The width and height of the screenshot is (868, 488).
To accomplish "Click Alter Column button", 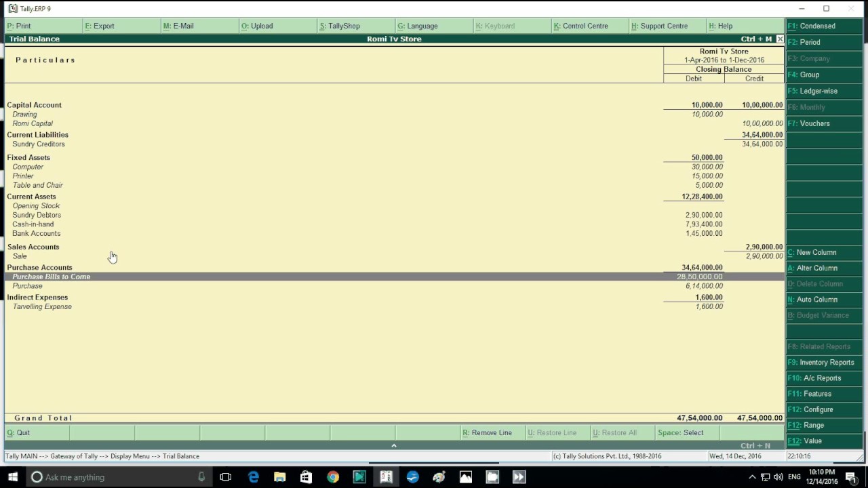I will 824,268.
